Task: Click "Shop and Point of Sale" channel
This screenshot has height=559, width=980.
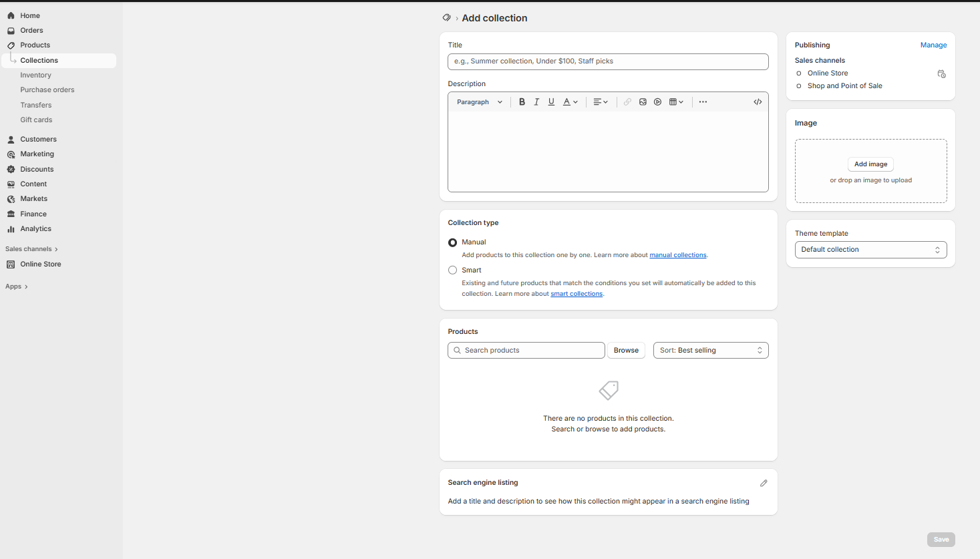Action: coord(845,86)
